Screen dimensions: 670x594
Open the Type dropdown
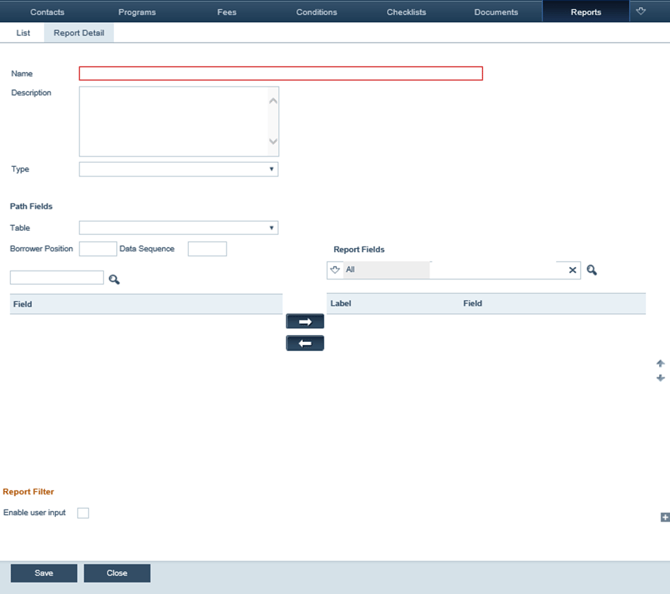tap(178, 170)
